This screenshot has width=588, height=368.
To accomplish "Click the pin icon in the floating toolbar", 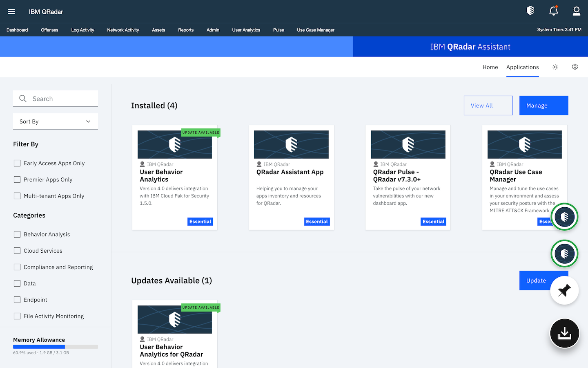I will click(x=564, y=290).
